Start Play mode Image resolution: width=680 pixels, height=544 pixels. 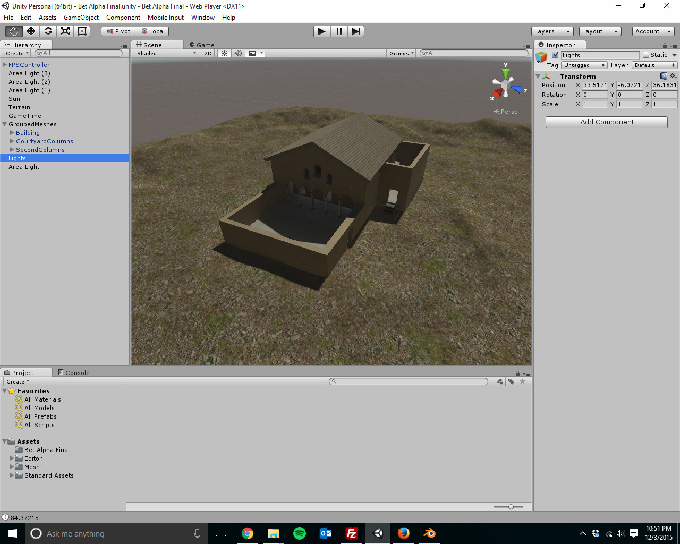321,31
